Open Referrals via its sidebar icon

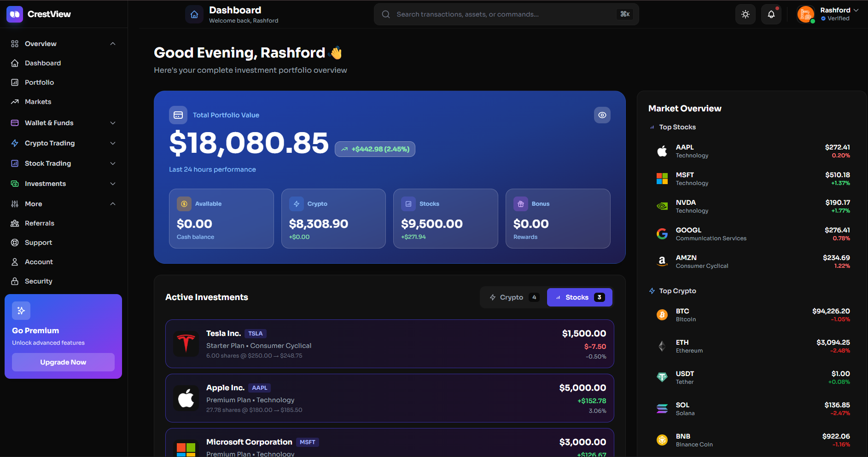coord(15,223)
